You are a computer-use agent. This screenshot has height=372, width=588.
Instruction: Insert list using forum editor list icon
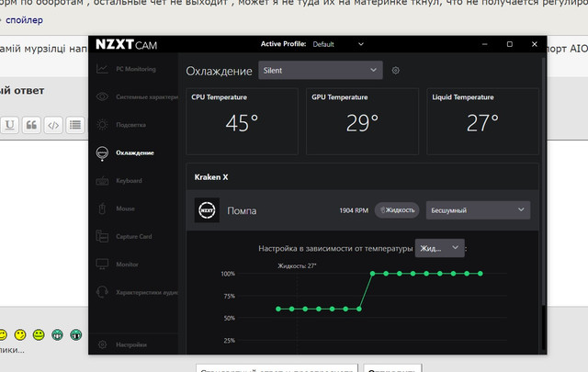coord(75,125)
